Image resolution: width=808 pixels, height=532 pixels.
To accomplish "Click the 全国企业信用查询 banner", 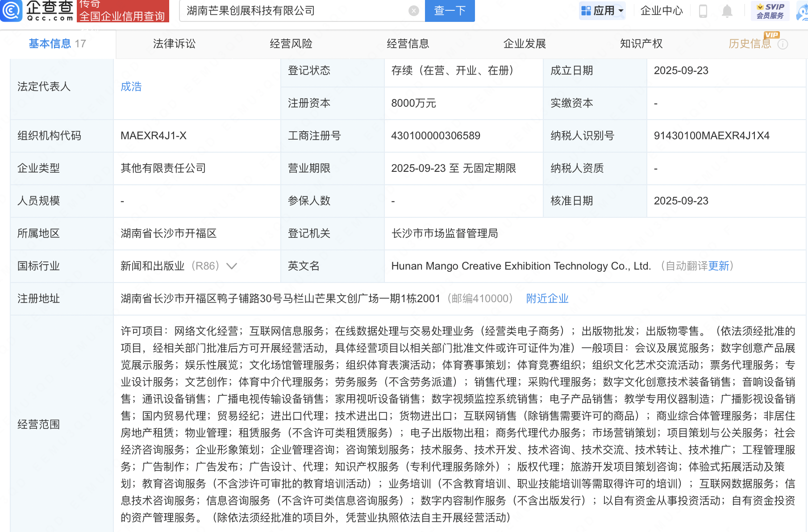I will [123, 11].
